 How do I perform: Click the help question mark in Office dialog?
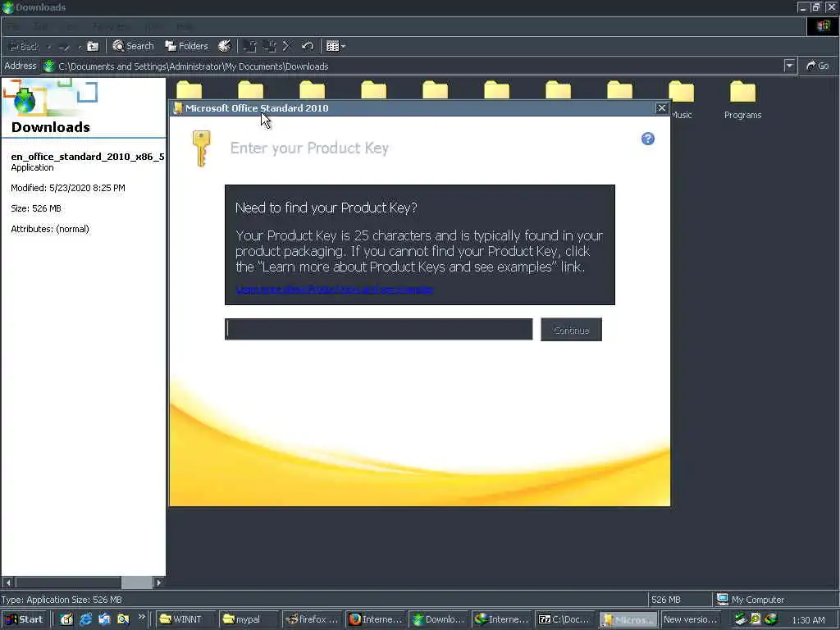coord(648,139)
